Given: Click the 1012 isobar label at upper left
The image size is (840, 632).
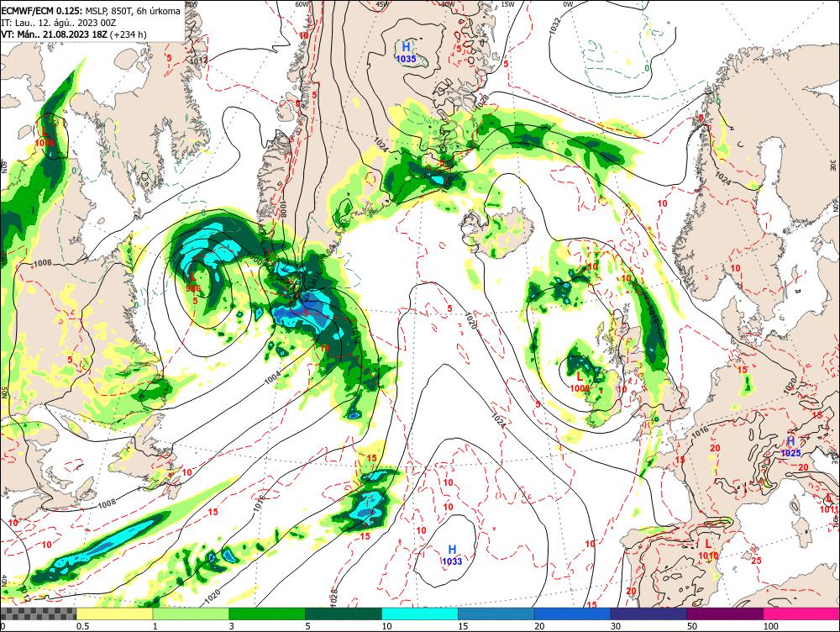Looking at the screenshot, I should pos(199,61).
